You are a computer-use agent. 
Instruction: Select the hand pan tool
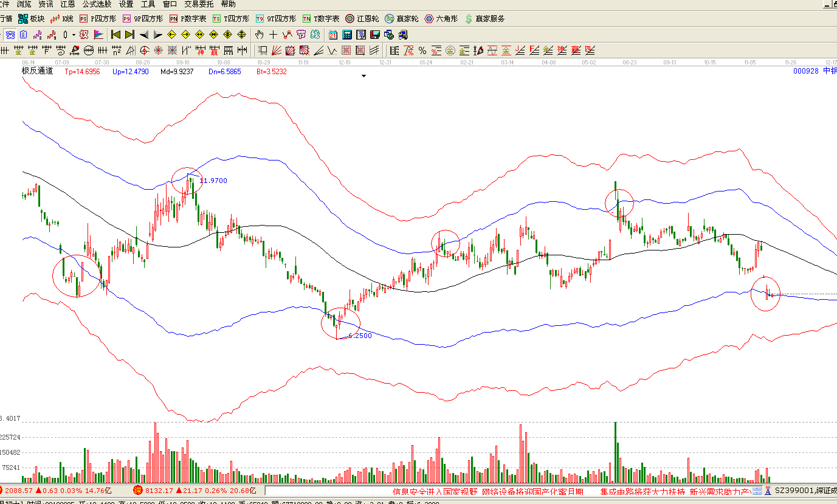point(260,35)
